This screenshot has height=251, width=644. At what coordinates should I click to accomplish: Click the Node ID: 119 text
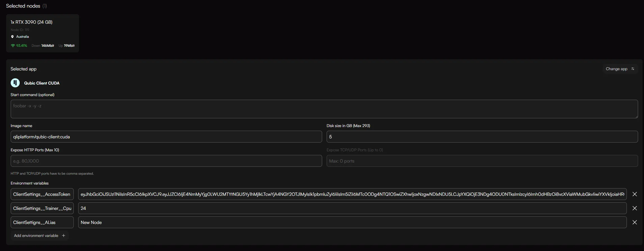coord(20,30)
